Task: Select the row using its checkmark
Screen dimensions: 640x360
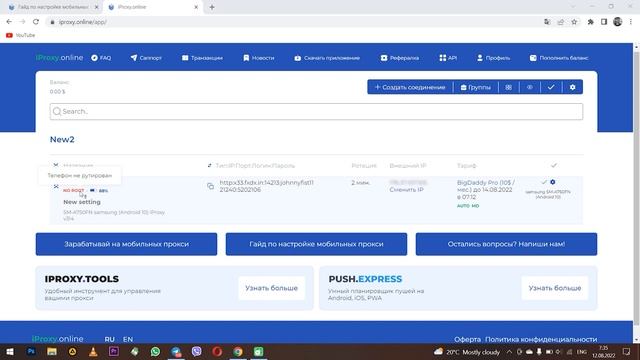Action: (544, 182)
